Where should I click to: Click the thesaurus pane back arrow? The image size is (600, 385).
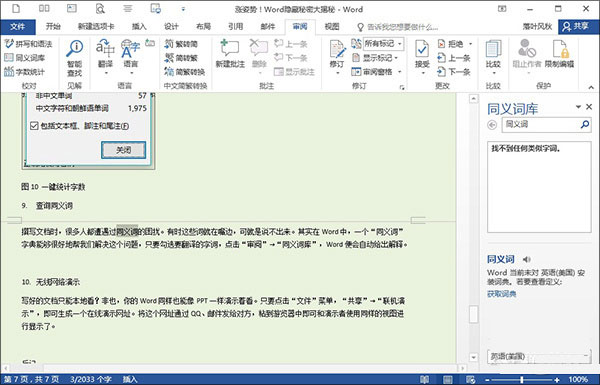(x=492, y=125)
